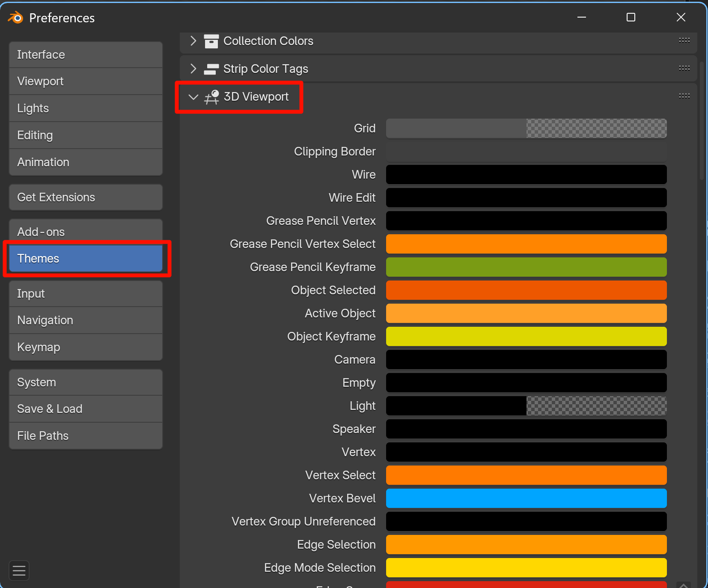The height and width of the screenshot is (588, 708).
Task: Change the Wire Edit color
Action: pyautogui.click(x=526, y=198)
